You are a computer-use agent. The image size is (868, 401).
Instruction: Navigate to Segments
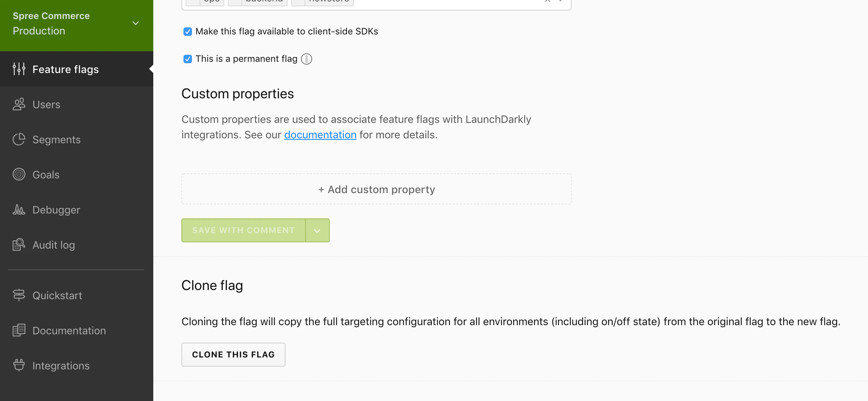56,139
